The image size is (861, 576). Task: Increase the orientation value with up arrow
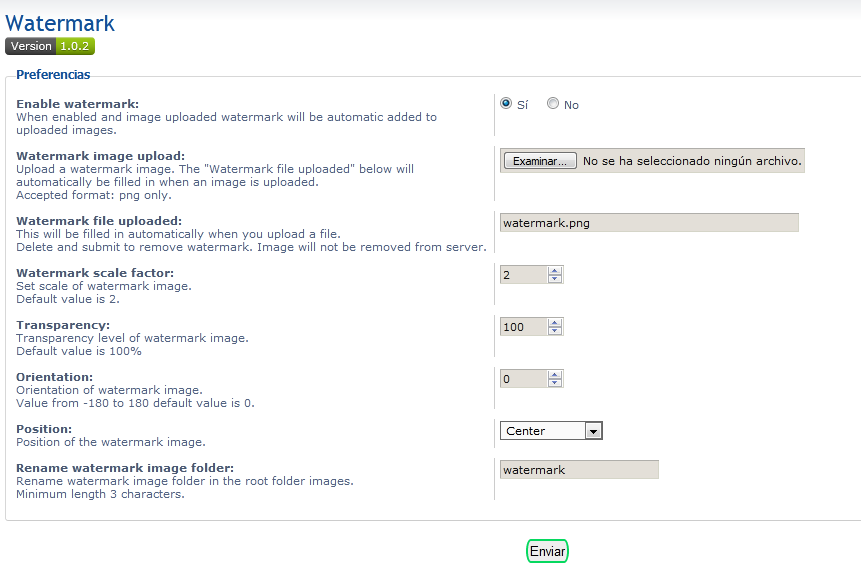(555, 375)
